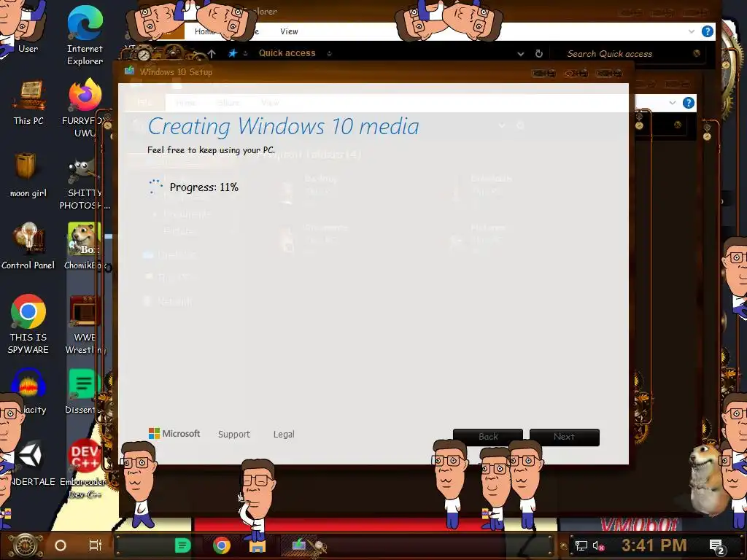Open the WWE Wrestling desktop shortcut
The width and height of the screenshot is (747, 560).
click(x=85, y=324)
